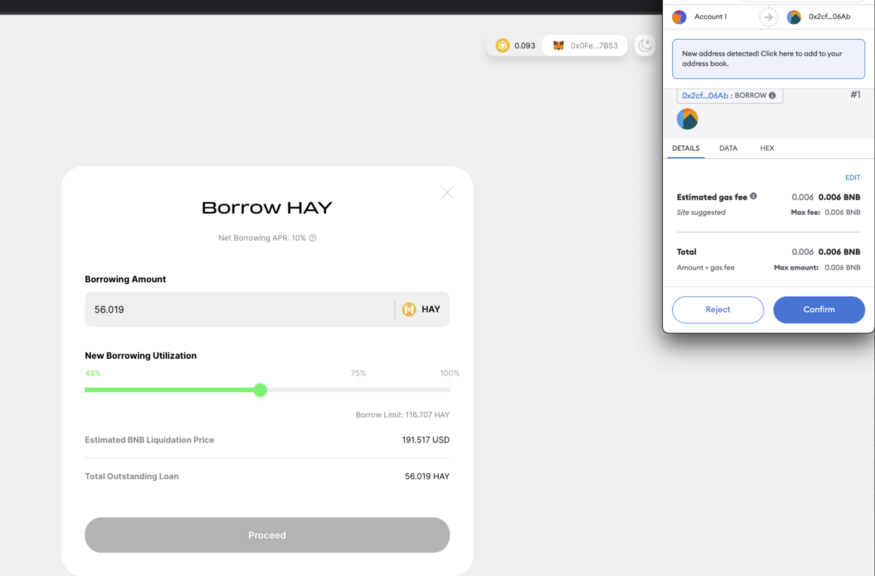Switch to the HEX tab
Image resolution: width=875 pixels, height=576 pixels.
767,148
